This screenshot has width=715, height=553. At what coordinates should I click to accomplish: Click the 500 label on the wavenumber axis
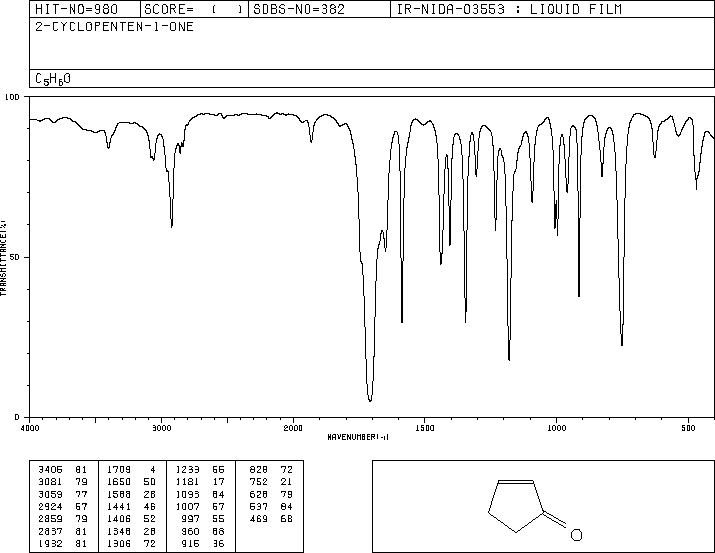point(688,428)
